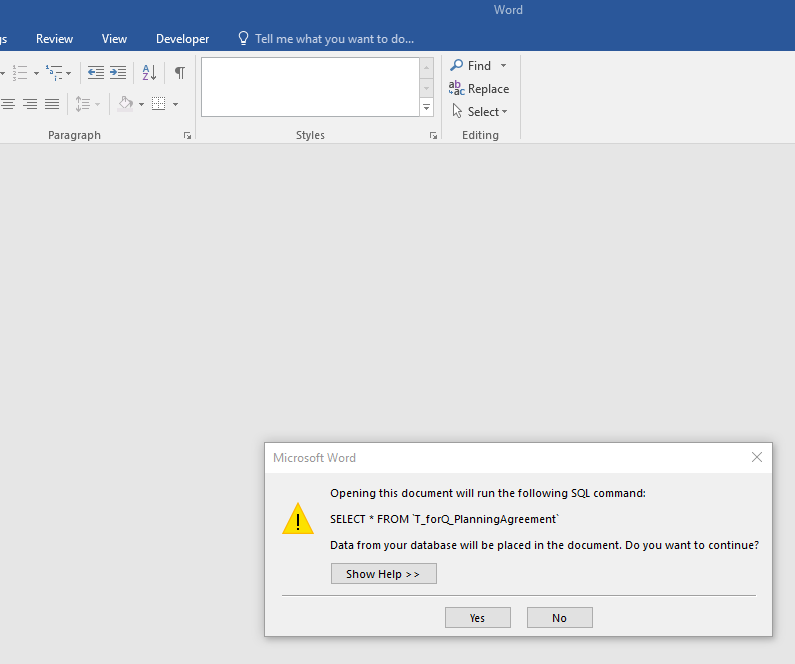Open shading color dropdown arrow
This screenshot has width=795, height=664.
point(141,104)
